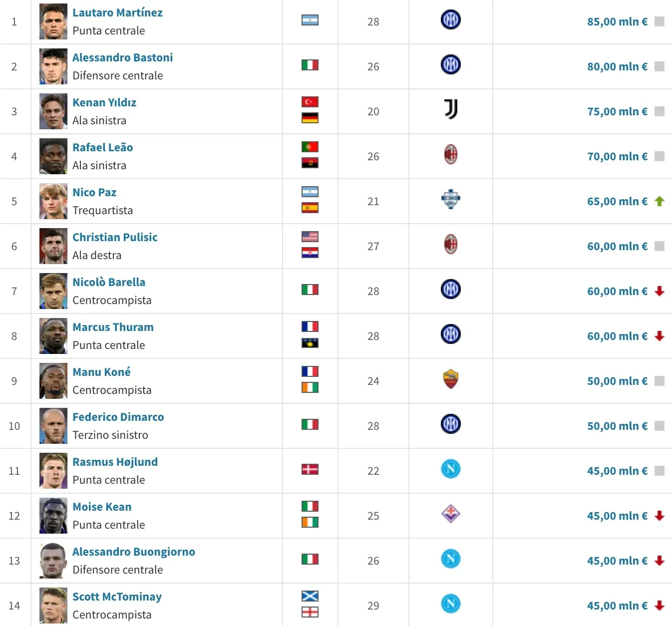Click Nico Paz's player photo thumbnail
This screenshot has width=672, height=626.
pyautogui.click(x=53, y=201)
